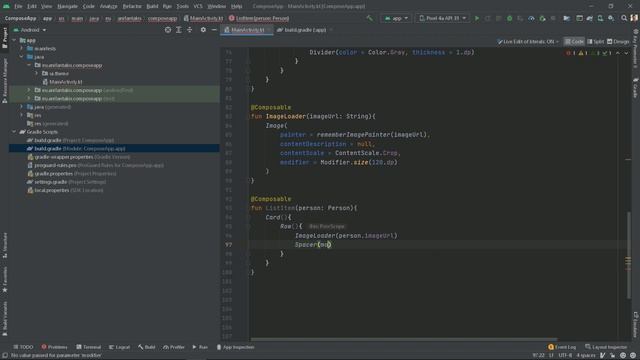Switch to the build.gradle (:app) editor tab
This screenshot has width=640, height=360.
(305, 30)
